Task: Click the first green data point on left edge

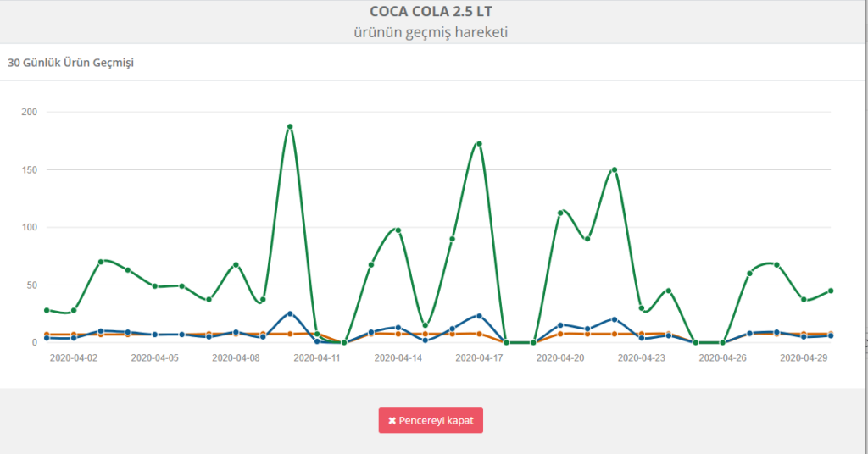Action: (47, 310)
